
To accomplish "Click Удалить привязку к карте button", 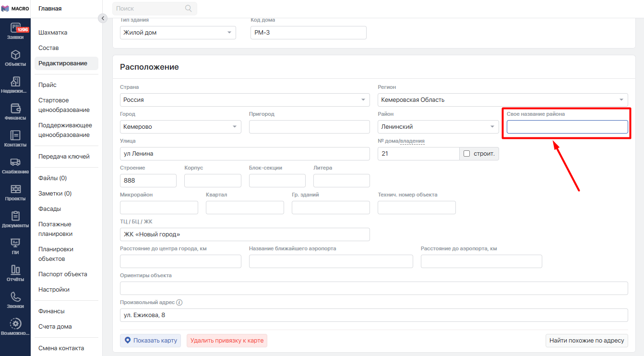I will coord(227,341).
